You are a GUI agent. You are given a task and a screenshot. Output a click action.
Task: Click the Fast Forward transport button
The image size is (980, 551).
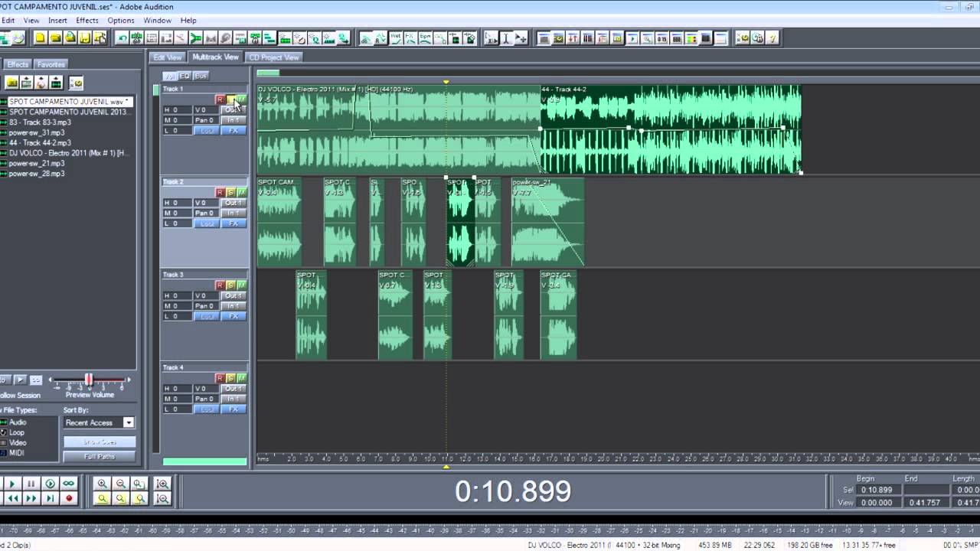click(x=31, y=498)
